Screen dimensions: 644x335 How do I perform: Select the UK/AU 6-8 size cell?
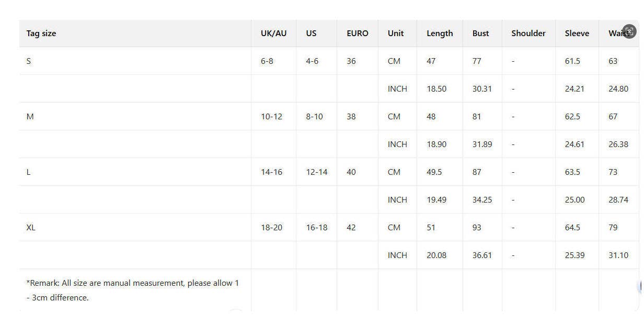pos(267,61)
